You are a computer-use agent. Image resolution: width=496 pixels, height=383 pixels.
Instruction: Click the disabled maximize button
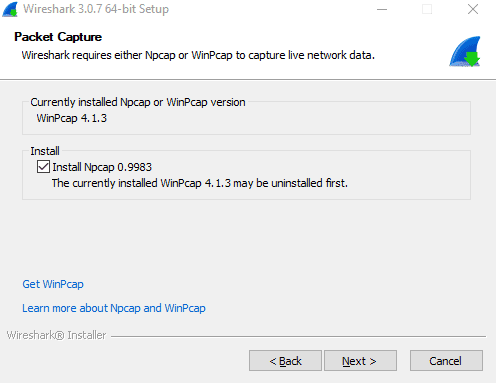(427, 9)
